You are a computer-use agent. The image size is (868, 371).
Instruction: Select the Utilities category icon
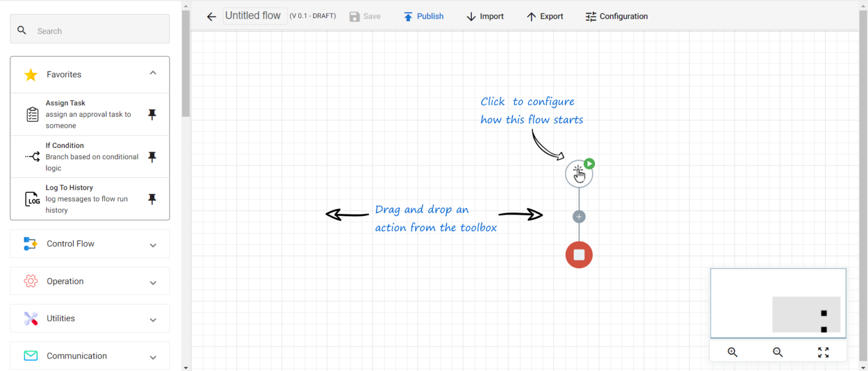(30, 318)
